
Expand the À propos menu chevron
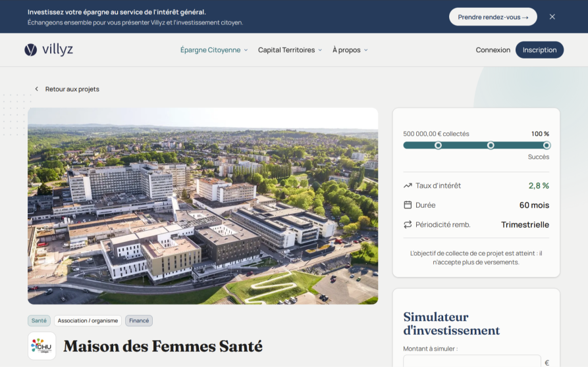(x=366, y=50)
